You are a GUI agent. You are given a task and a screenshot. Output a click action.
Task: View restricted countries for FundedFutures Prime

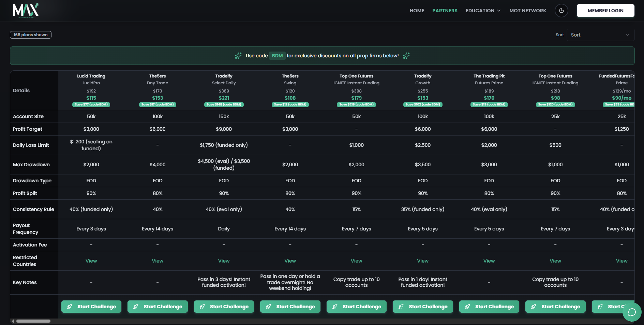click(x=622, y=261)
